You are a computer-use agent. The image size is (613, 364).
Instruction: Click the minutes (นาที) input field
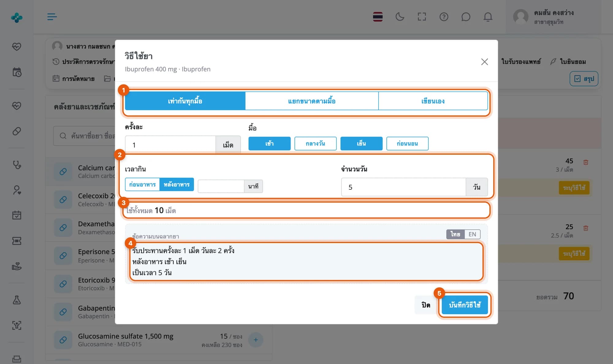pyautogui.click(x=221, y=186)
